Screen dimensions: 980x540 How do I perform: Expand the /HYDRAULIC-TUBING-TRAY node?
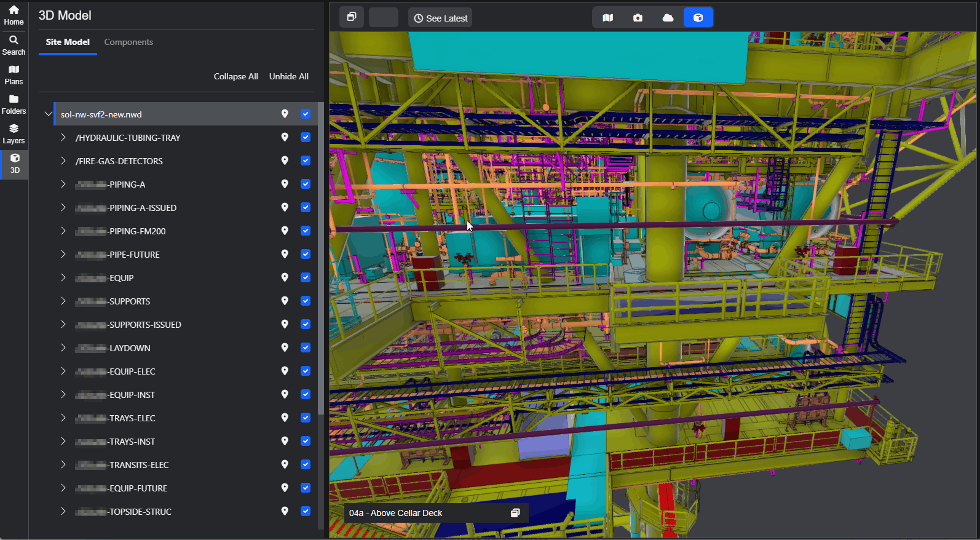[x=63, y=137]
